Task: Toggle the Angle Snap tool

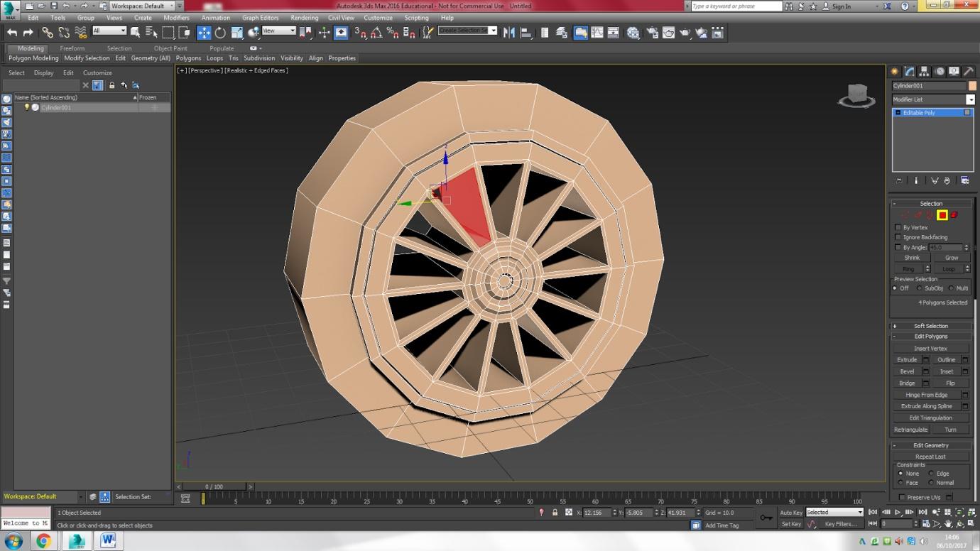Action: [x=376, y=33]
